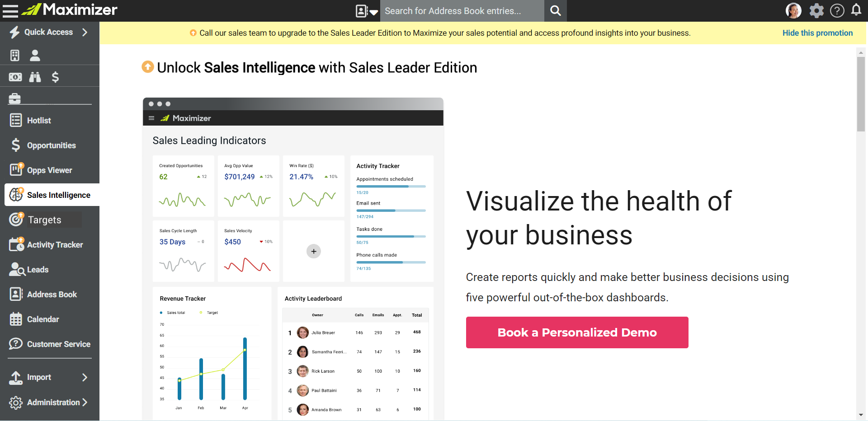Click the 'Call our sales team' banner text
868x421 pixels.
tap(445, 33)
